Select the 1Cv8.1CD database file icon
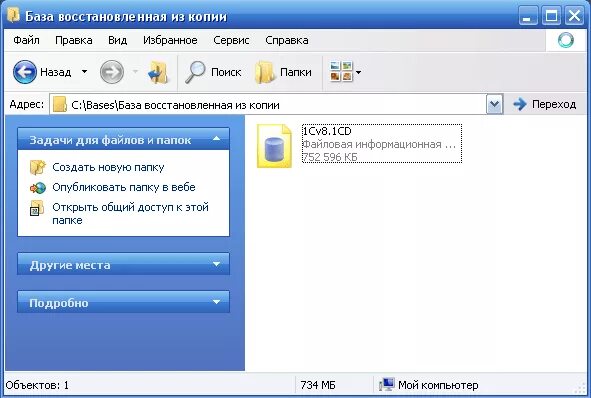The height and width of the screenshot is (398, 591). [274, 146]
